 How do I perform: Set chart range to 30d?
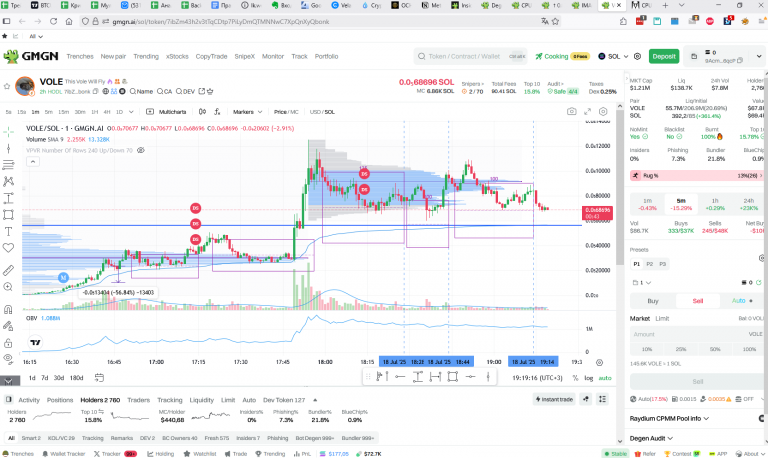click(x=59, y=378)
